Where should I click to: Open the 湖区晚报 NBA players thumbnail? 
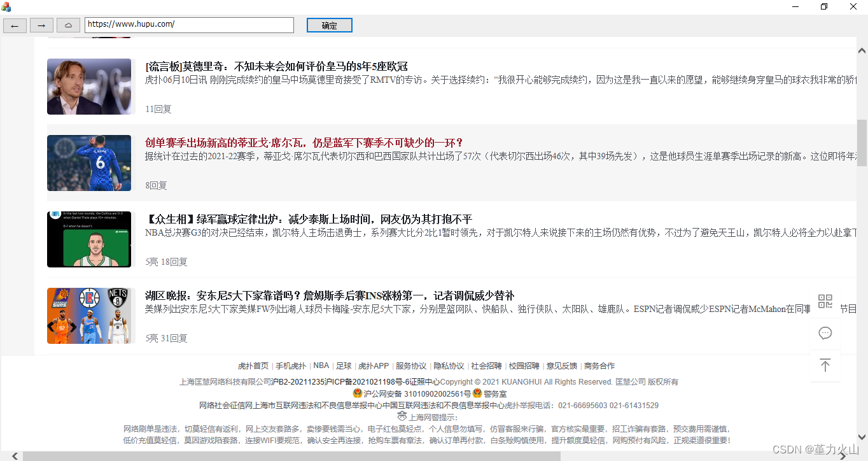pos(89,316)
